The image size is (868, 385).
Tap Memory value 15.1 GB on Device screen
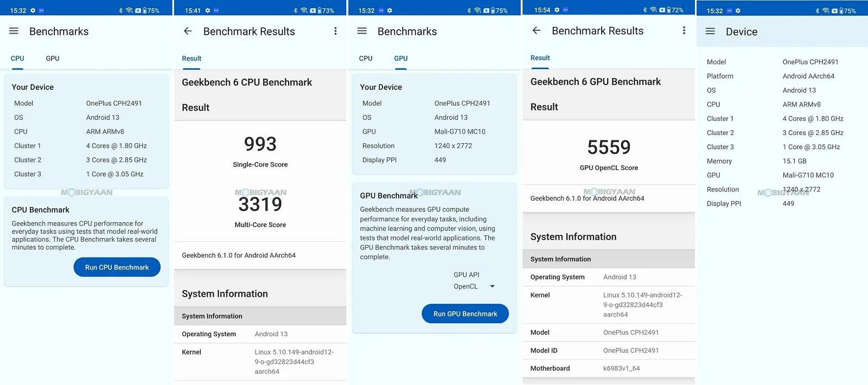coord(795,162)
